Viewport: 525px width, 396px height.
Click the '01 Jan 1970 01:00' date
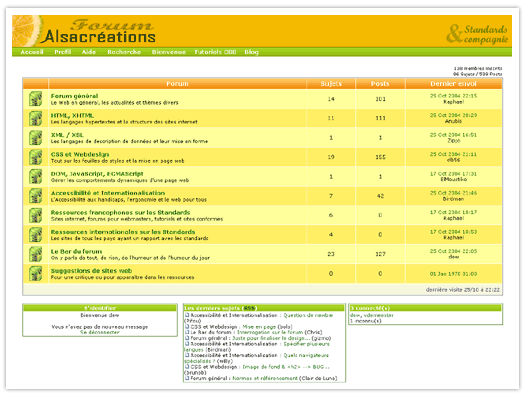pyautogui.click(x=453, y=274)
